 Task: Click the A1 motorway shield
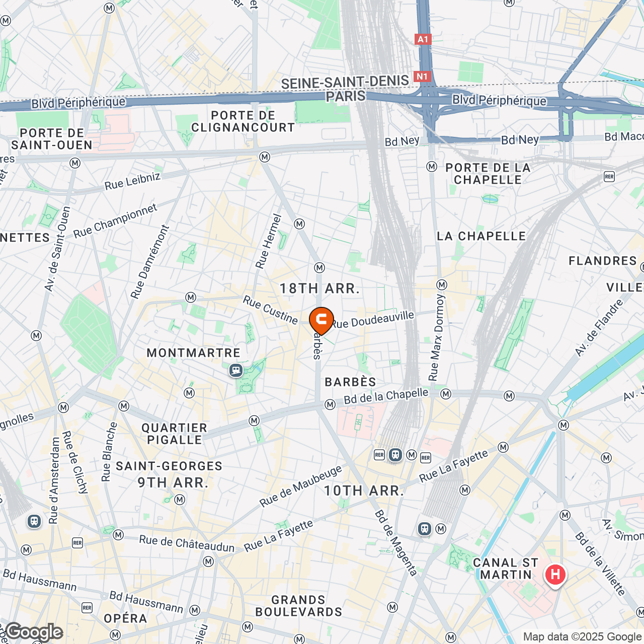(x=423, y=39)
